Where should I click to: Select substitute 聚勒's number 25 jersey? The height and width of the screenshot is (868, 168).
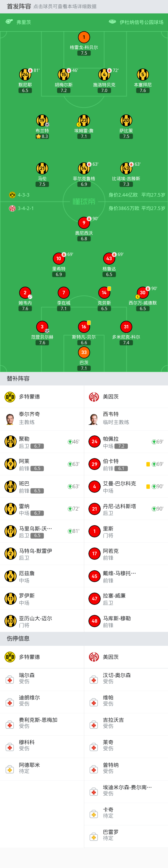tap(10, 441)
